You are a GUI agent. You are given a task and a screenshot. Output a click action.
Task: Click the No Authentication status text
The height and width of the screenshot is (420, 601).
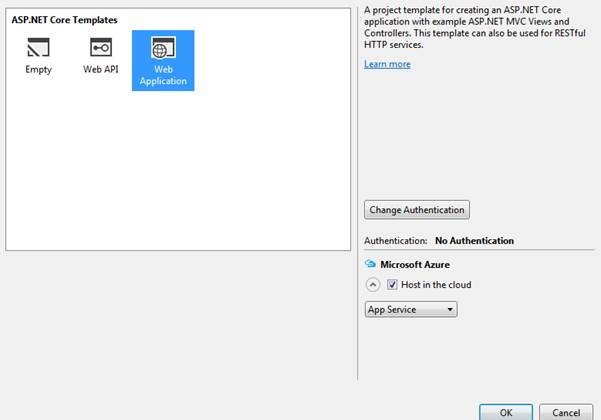click(x=475, y=241)
